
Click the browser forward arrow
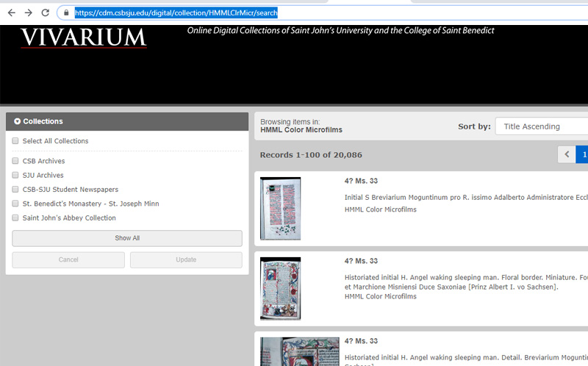(x=28, y=12)
